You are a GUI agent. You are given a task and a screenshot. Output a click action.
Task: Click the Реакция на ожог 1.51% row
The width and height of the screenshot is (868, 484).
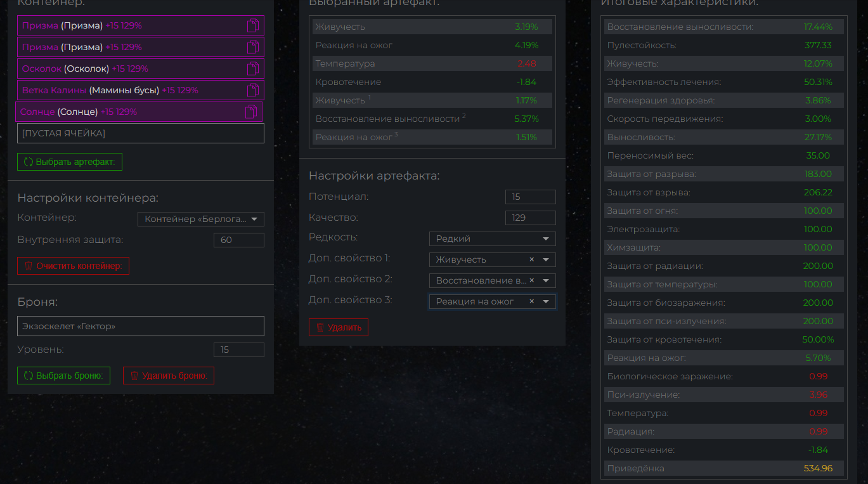coord(432,137)
